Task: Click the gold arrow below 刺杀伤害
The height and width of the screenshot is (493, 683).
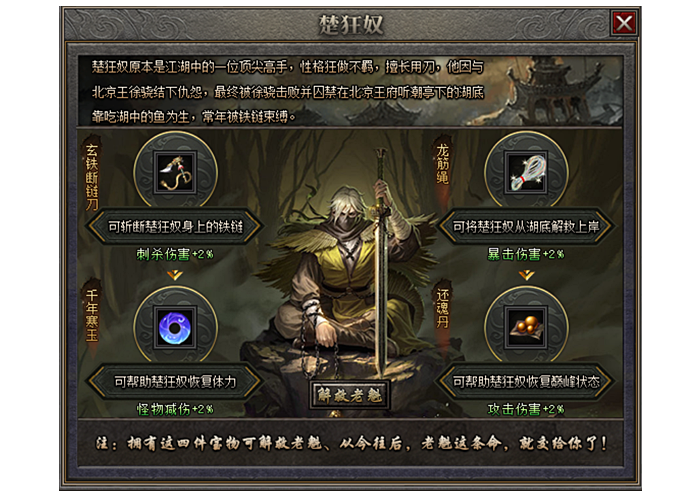Action: [175, 274]
